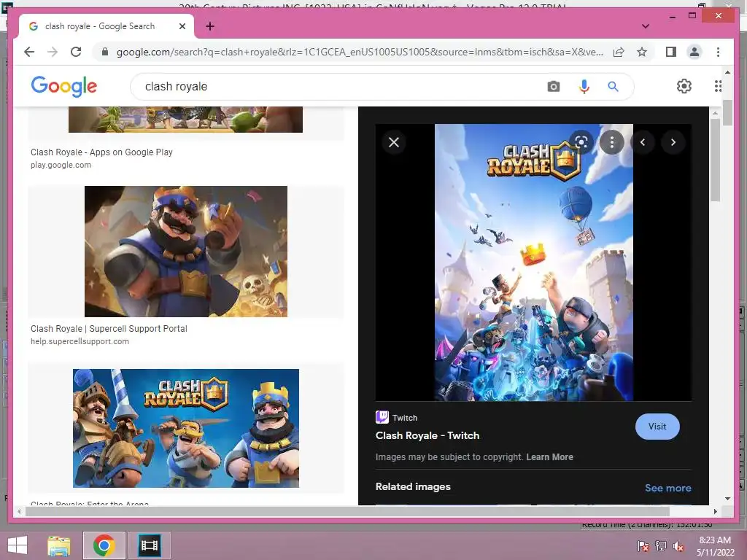Open the Enter the Arena thumbnail

[186, 428]
